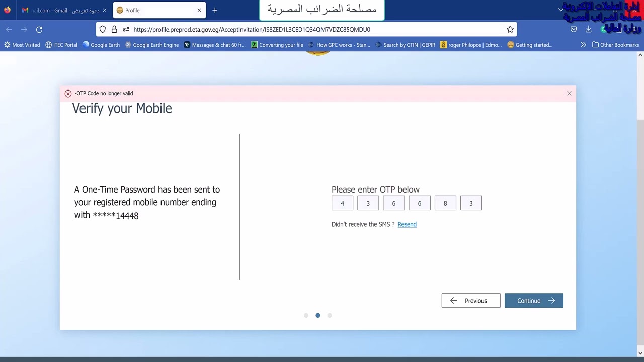Go forward in browser history
Viewport: 644px width, 362px height.
[x=24, y=30]
